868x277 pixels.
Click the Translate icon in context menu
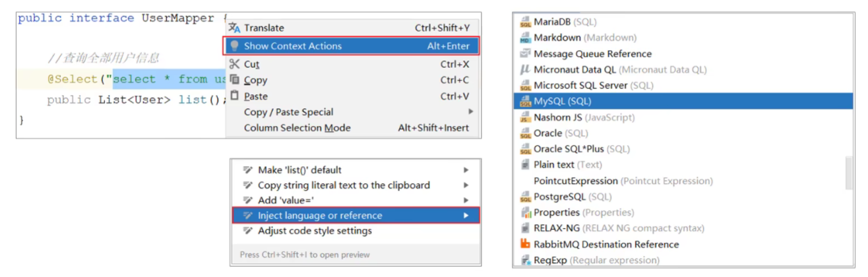pos(234,28)
